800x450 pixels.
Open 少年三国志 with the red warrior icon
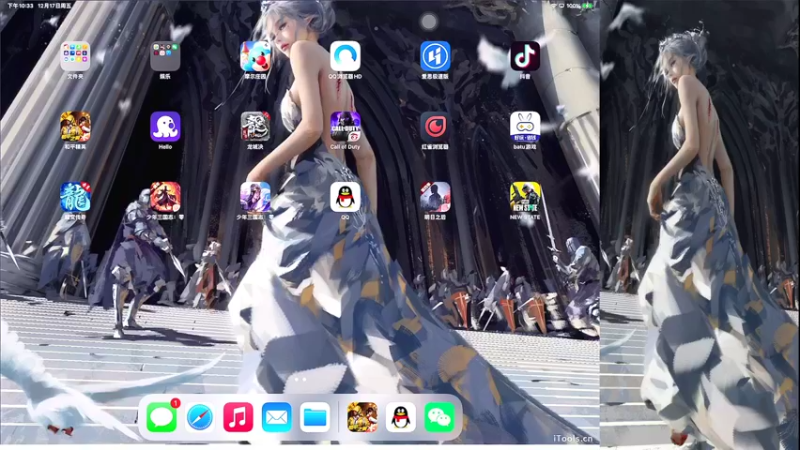tap(165, 197)
